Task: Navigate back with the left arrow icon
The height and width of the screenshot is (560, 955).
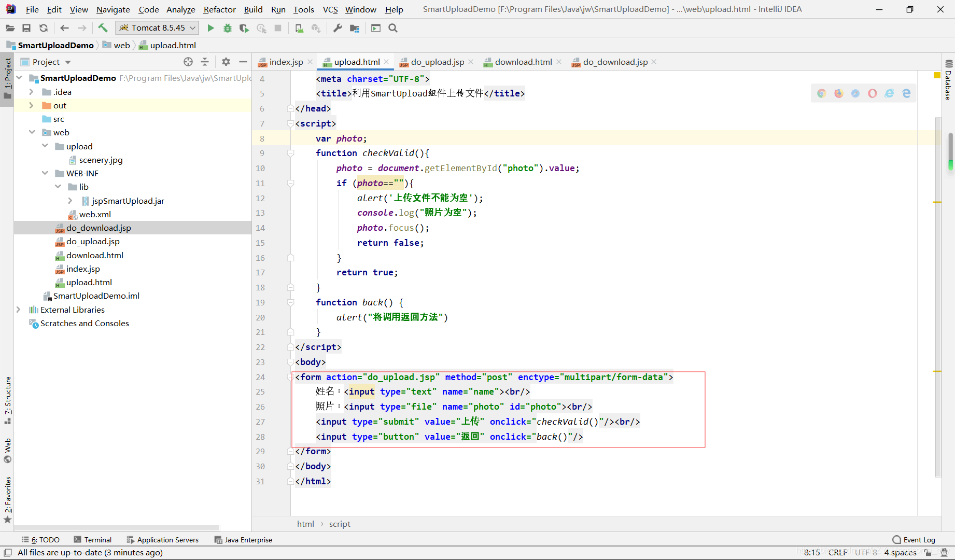Action: 64,28
